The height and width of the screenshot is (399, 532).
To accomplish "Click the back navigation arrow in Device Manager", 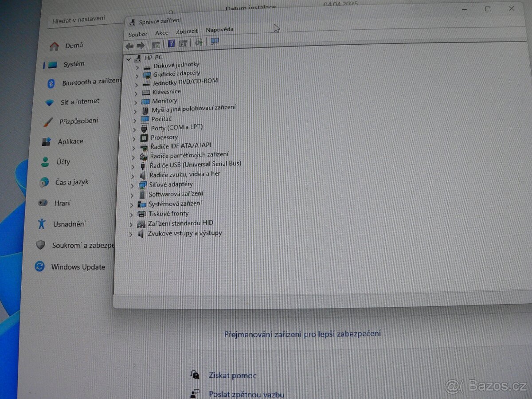I will [x=129, y=46].
